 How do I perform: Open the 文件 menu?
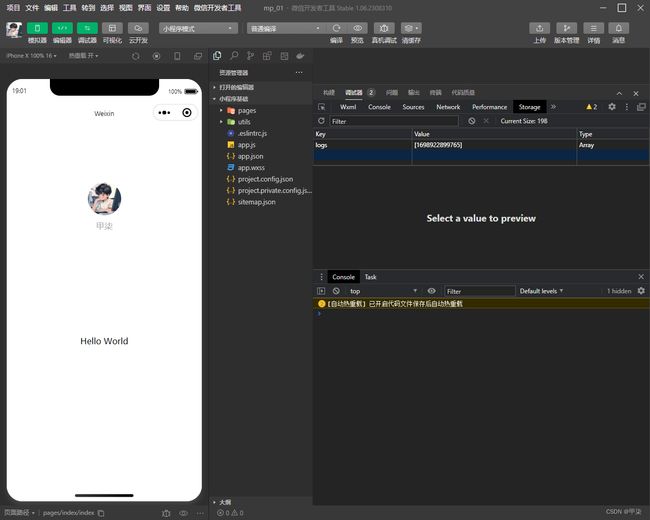point(32,7)
